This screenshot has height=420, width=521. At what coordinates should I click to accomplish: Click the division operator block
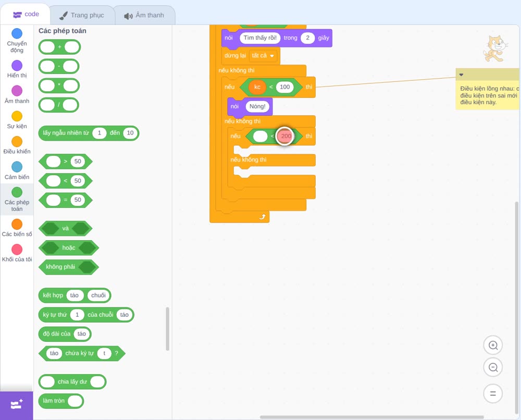point(59,105)
